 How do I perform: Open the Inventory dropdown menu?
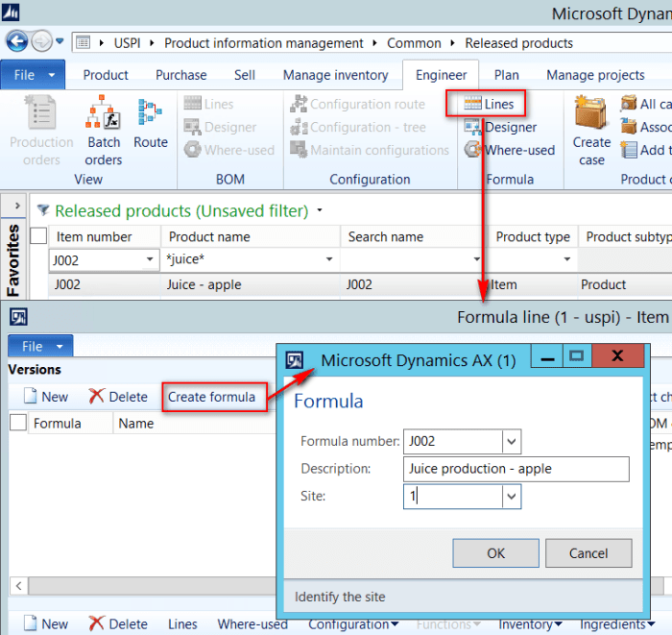click(530, 624)
